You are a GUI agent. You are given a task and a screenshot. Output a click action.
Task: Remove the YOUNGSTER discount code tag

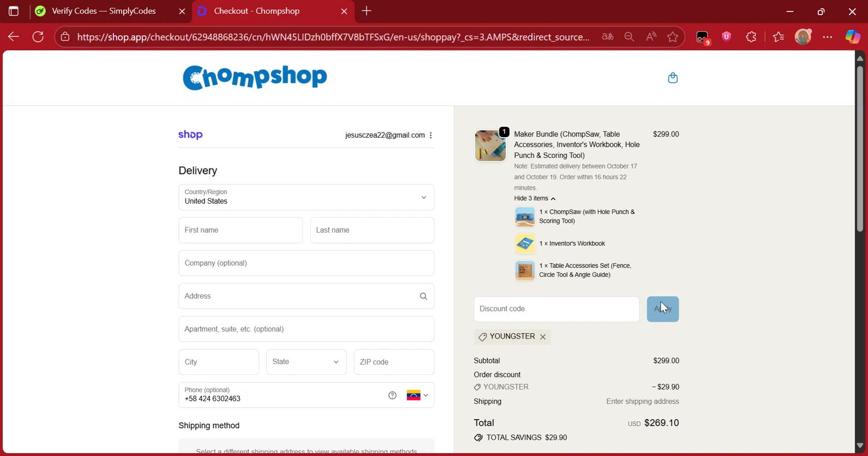coord(543,337)
